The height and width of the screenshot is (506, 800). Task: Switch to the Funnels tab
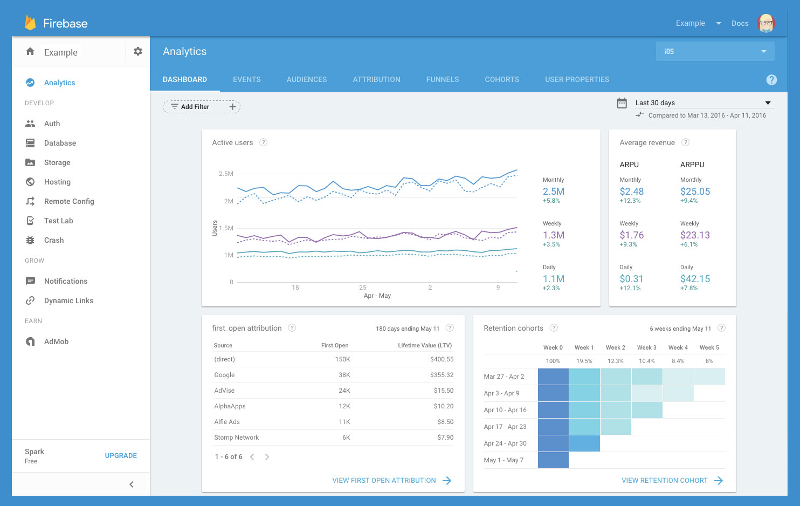click(442, 80)
